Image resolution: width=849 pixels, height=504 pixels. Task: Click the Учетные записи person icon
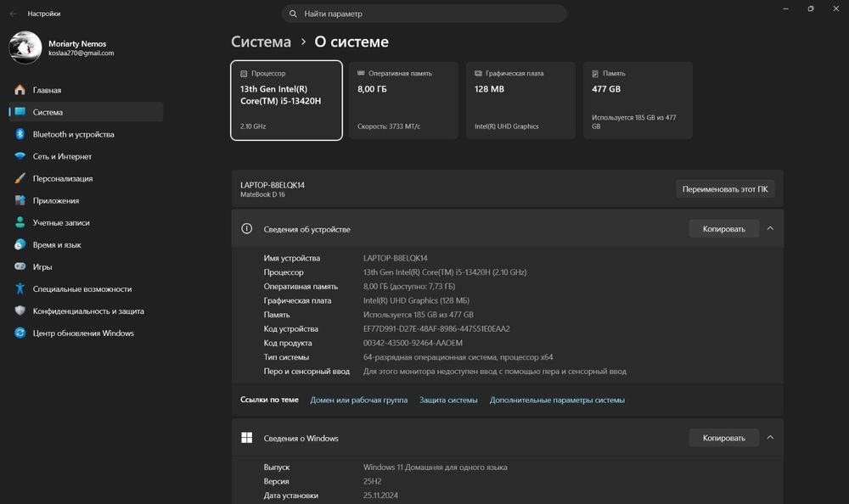point(20,222)
